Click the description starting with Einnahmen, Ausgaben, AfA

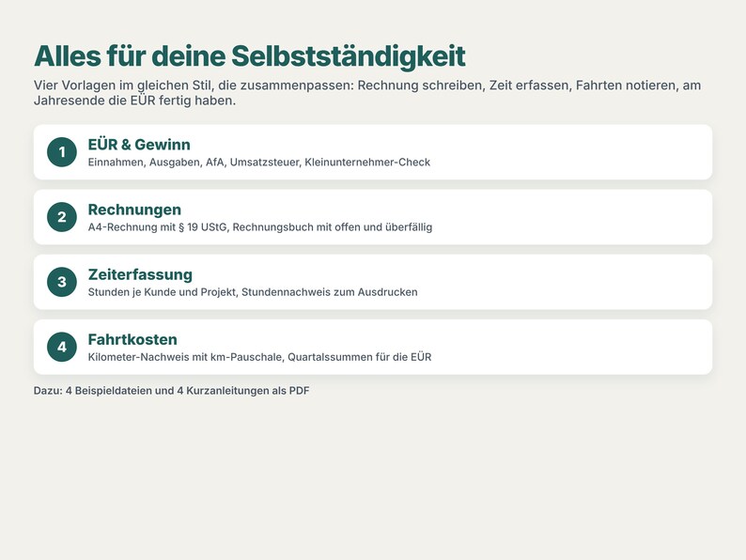[258, 163]
